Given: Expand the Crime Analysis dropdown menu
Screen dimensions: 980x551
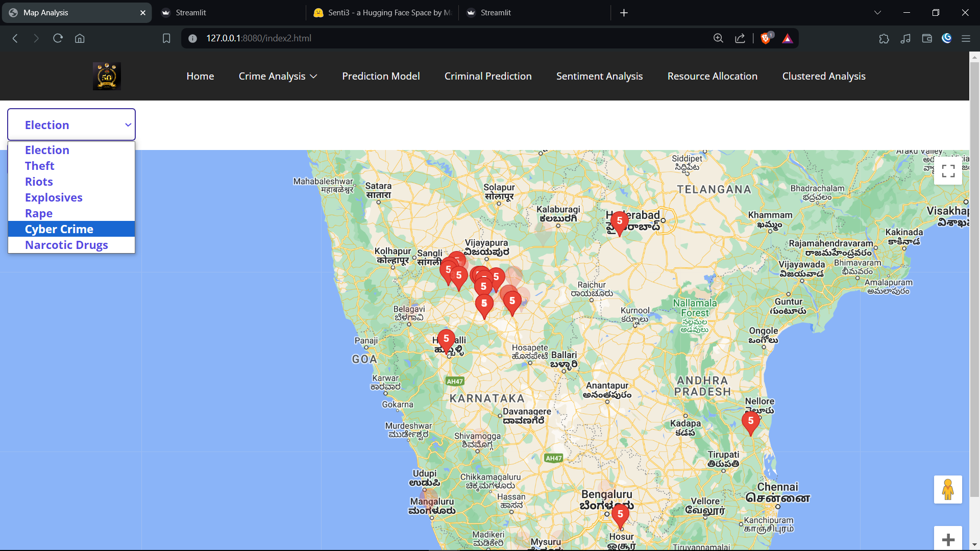Looking at the screenshot, I should tap(278, 76).
